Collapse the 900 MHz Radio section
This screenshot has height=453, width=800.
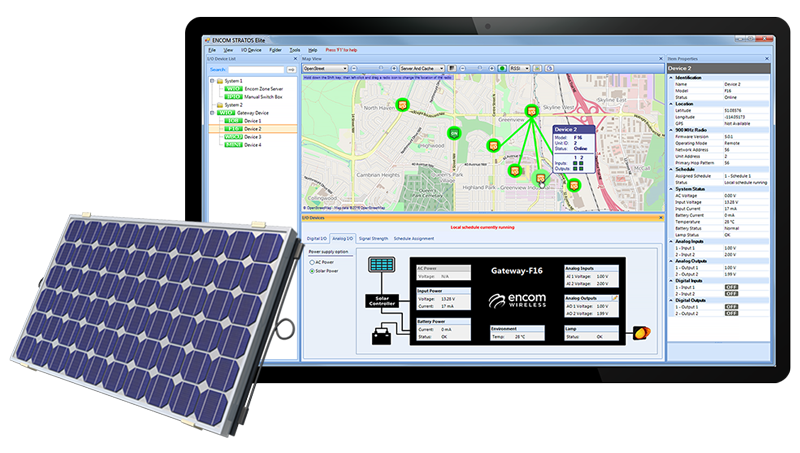[671, 130]
